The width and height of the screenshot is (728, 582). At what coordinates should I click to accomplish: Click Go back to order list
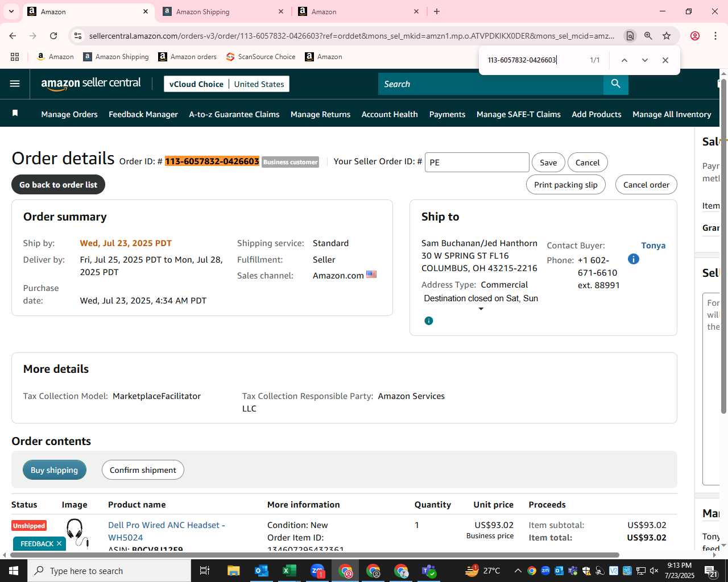[59, 185]
